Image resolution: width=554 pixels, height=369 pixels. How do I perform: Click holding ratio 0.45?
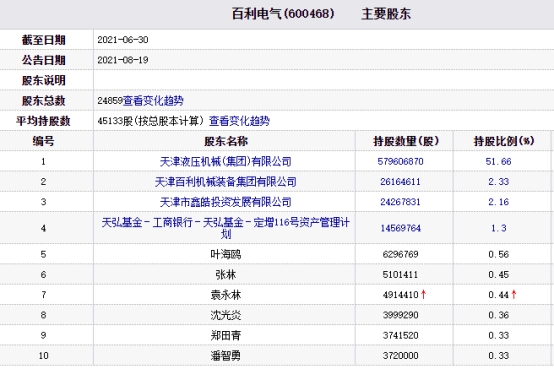pos(498,275)
